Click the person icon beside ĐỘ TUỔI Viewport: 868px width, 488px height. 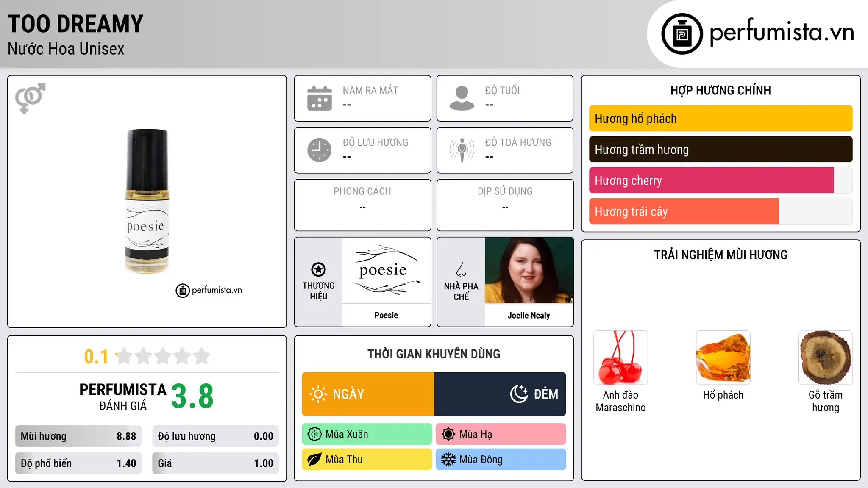pyautogui.click(x=462, y=98)
